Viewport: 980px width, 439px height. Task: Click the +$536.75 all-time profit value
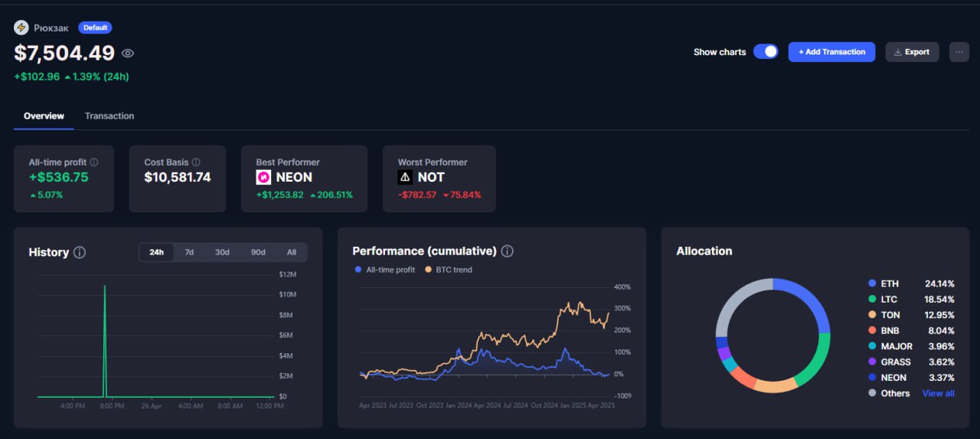click(x=58, y=177)
